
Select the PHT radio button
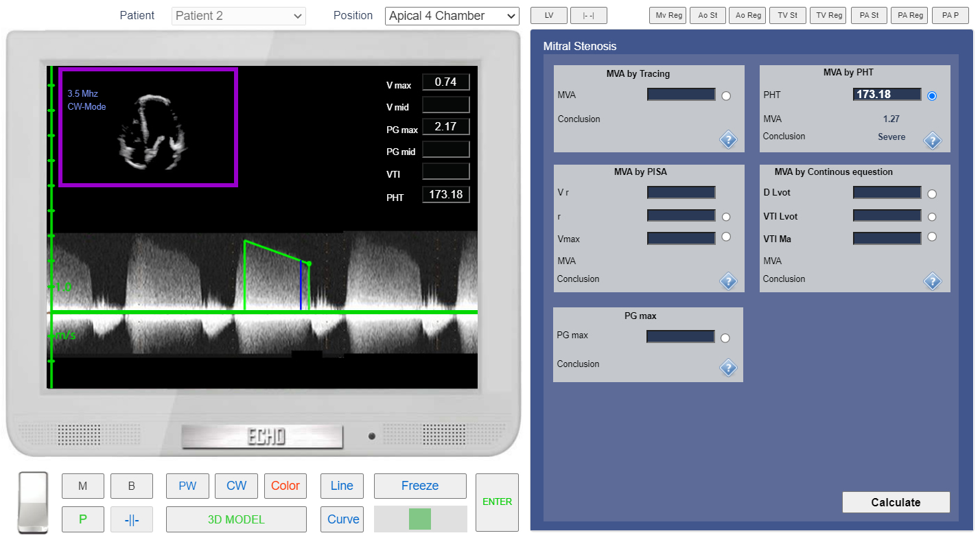[x=932, y=96]
